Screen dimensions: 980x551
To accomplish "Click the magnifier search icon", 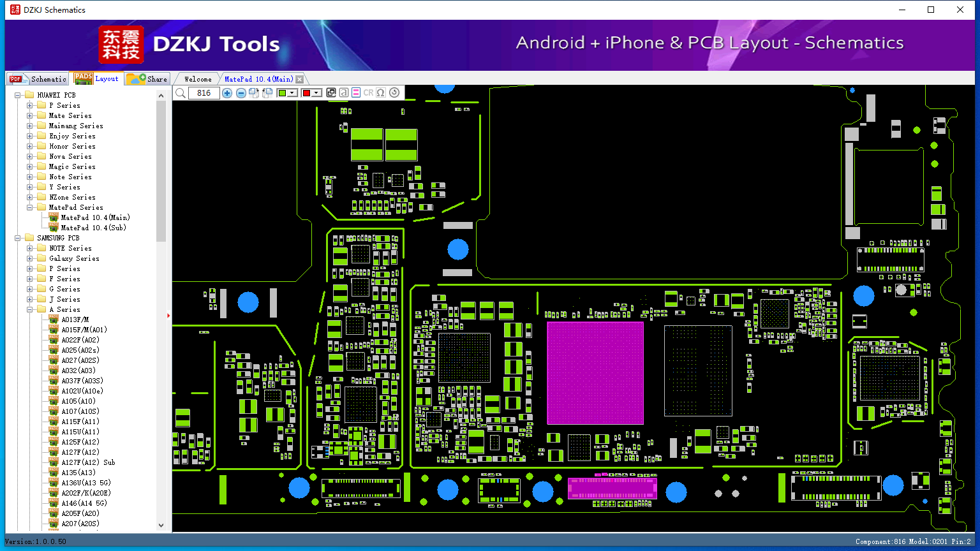I will (181, 93).
